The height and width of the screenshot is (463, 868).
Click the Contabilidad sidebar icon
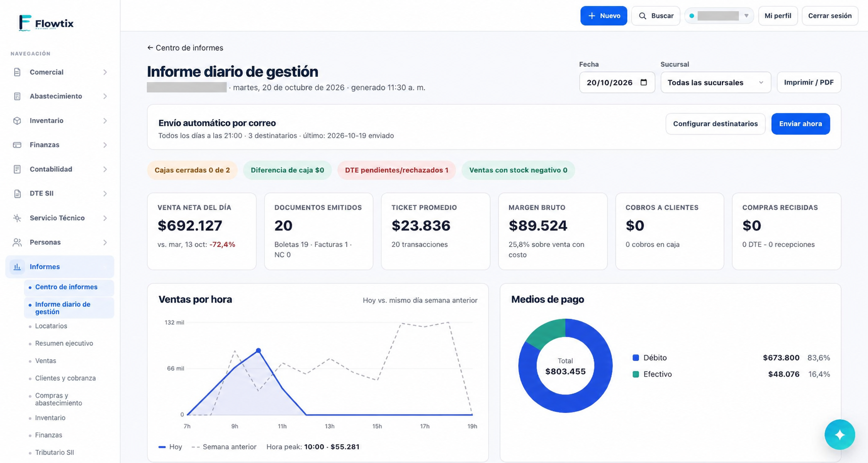tap(17, 169)
